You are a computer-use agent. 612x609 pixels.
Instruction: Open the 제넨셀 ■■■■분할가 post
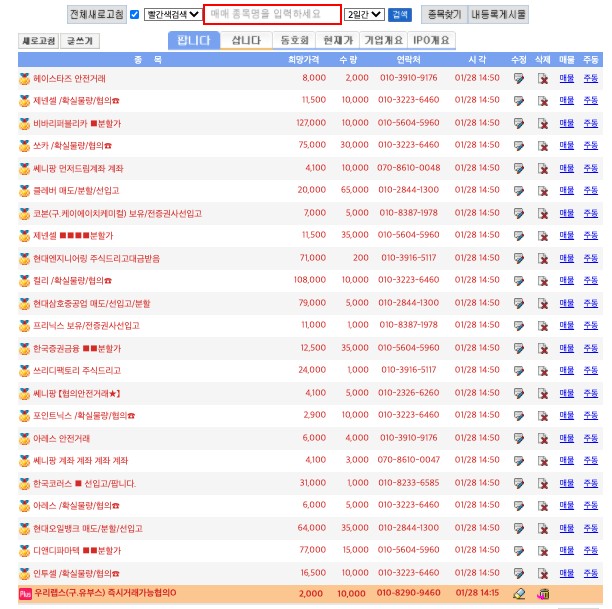point(73,236)
